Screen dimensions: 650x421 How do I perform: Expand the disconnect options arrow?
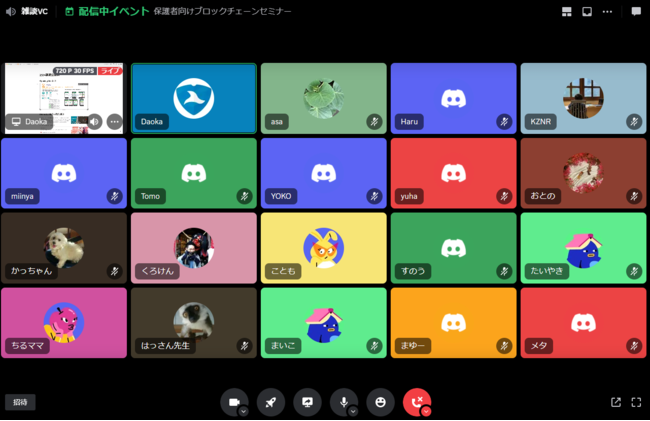coord(426,410)
